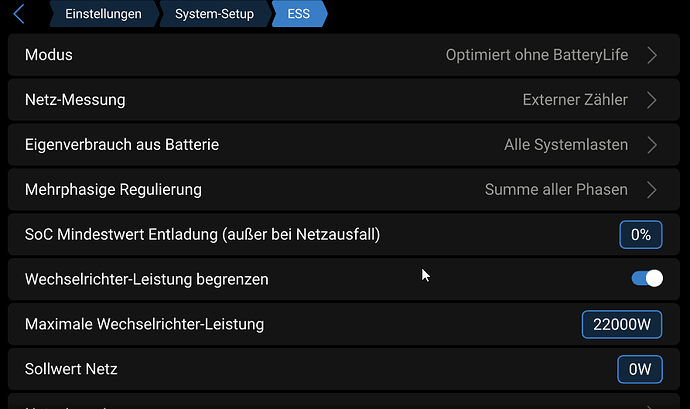This screenshot has height=409, width=690.
Task: Click the back arrow icon
Action: [19, 15]
